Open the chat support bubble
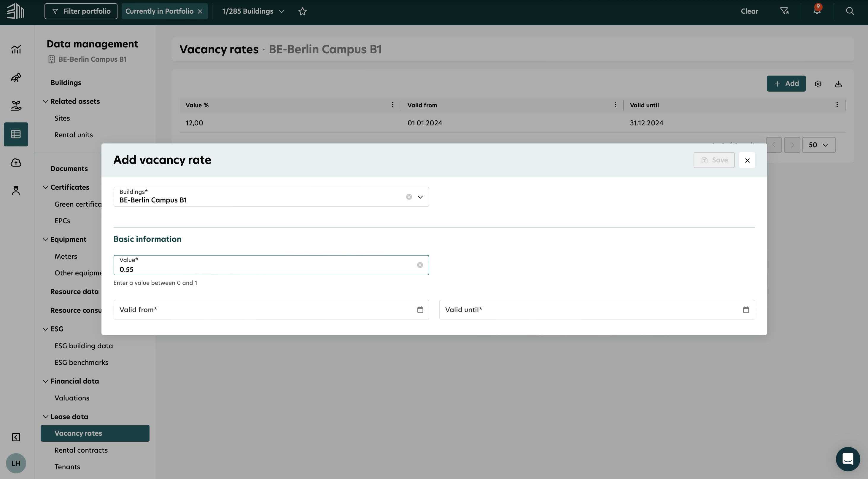The height and width of the screenshot is (479, 868). pos(848,459)
